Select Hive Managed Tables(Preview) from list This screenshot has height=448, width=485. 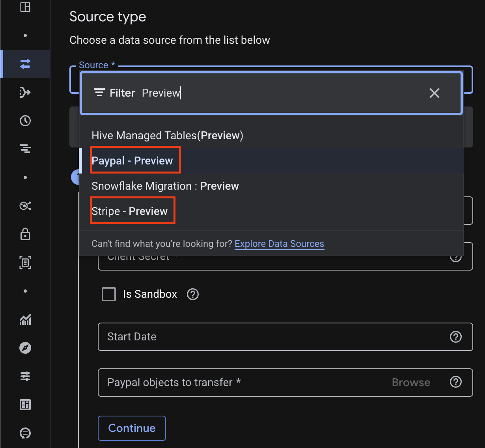click(x=167, y=136)
